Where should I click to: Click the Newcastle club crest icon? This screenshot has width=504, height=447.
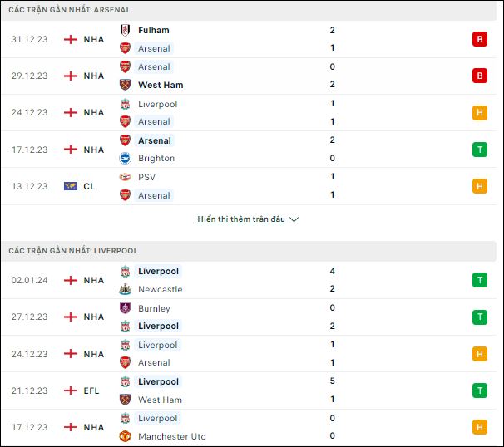(x=125, y=289)
